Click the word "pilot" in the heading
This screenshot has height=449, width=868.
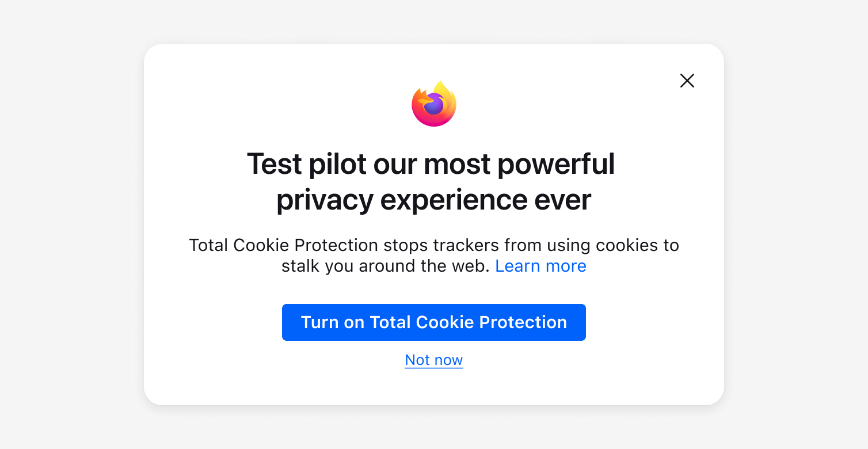click(x=337, y=164)
